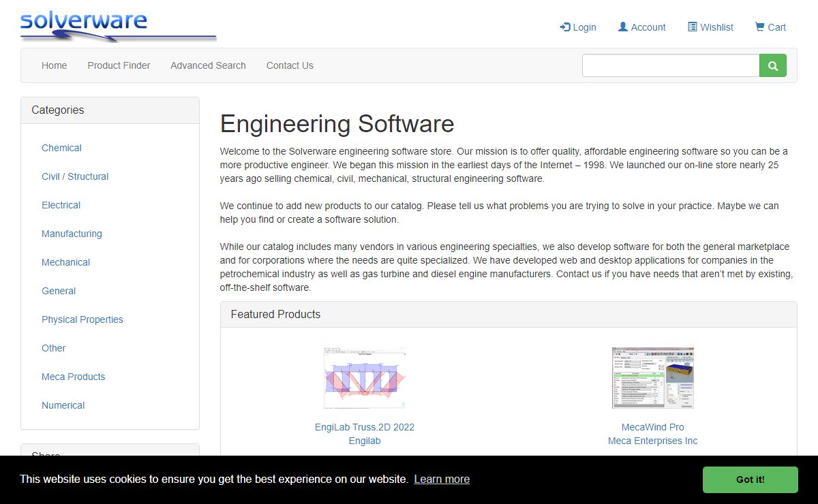The width and height of the screenshot is (818, 504).
Task: Open Other category
Action: point(53,348)
